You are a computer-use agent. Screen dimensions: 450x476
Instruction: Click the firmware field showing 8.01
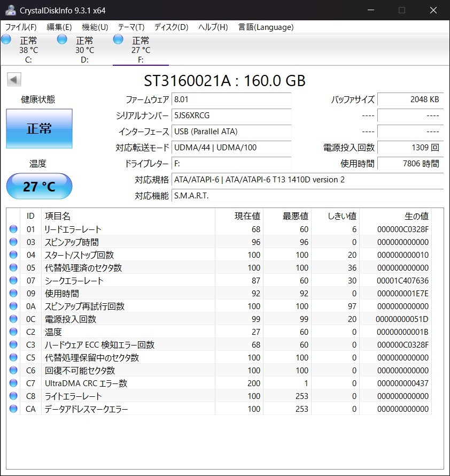[x=231, y=99]
